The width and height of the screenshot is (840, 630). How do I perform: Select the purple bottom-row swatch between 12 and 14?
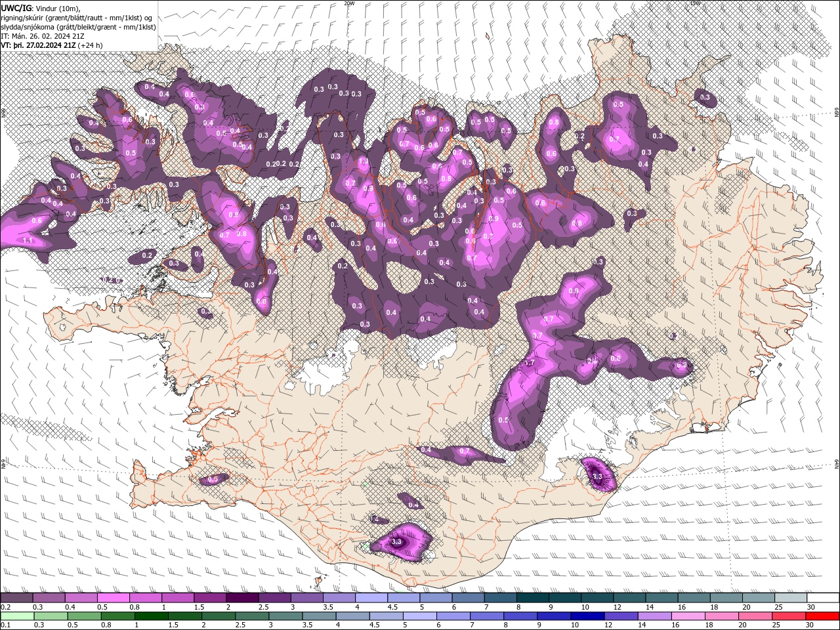(620, 616)
